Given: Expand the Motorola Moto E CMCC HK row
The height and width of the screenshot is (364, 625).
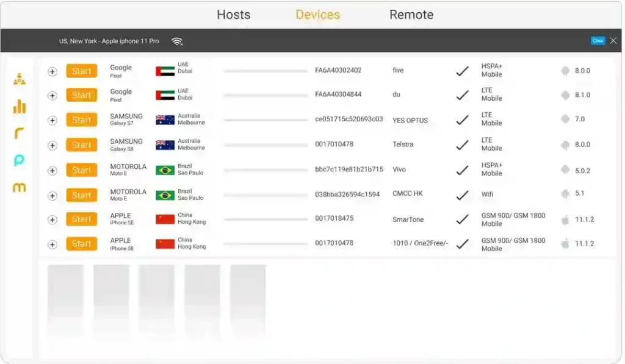Looking at the screenshot, I should tap(52, 196).
